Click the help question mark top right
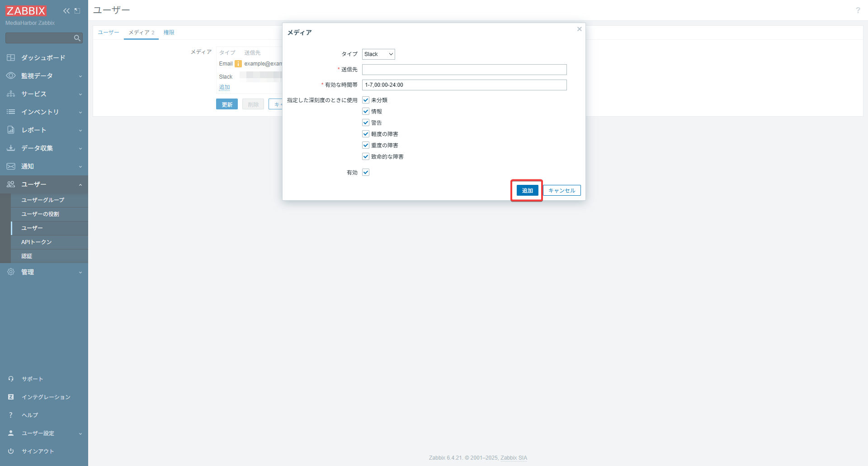 pos(858,10)
